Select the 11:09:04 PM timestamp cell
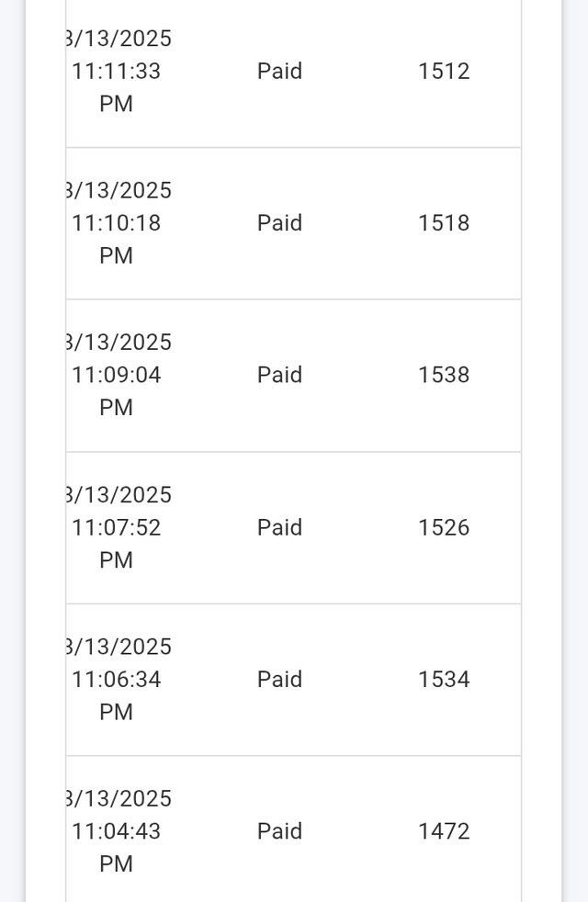This screenshot has width=588, height=902. pos(119,375)
